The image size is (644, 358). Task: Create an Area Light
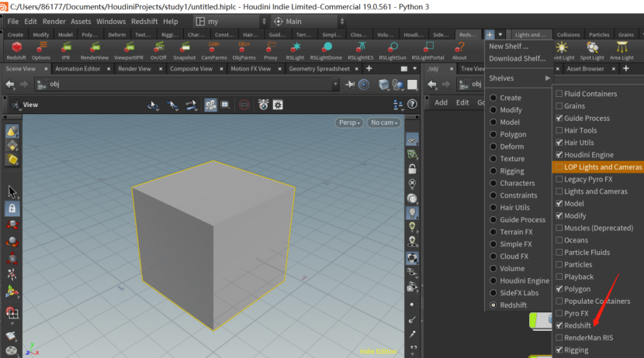point(621,50)
